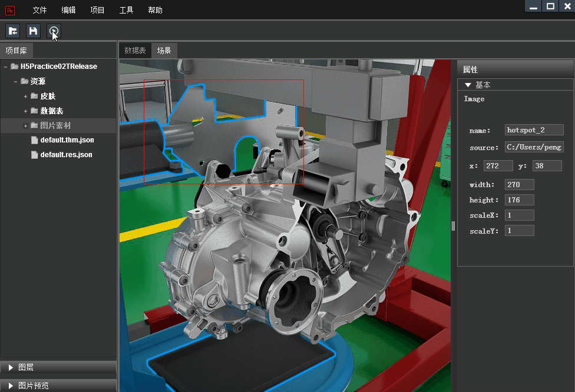The width and height of the screenshot is (575, 392).
Task: Close the application window
Action: (x=567, y=6)
